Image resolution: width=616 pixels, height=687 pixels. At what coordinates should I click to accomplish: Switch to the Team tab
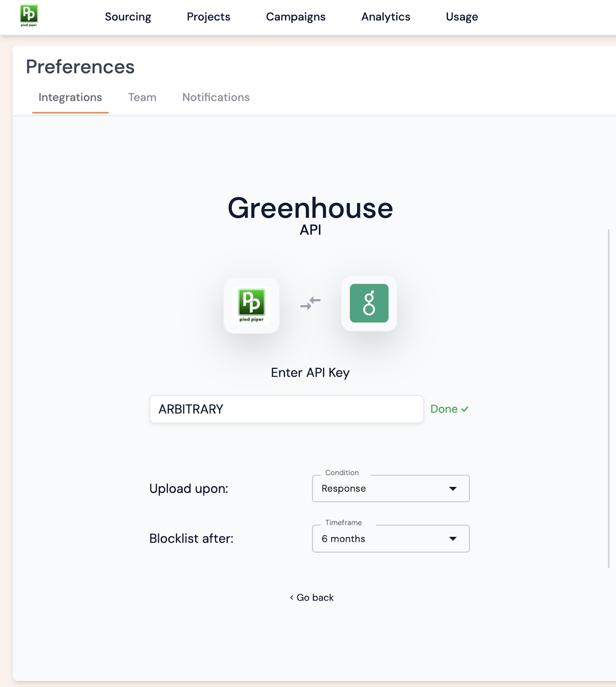pos(142,97)
